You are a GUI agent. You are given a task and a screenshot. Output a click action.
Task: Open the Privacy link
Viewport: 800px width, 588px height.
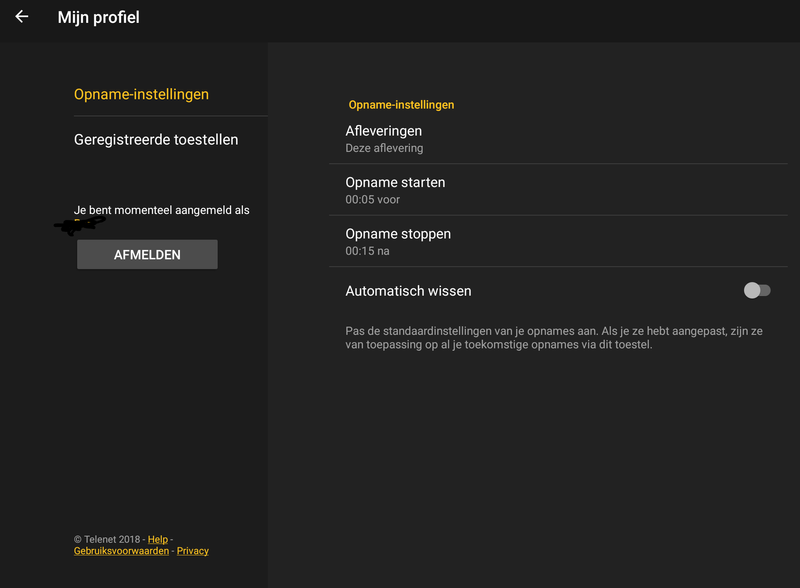tap(192, 551)
